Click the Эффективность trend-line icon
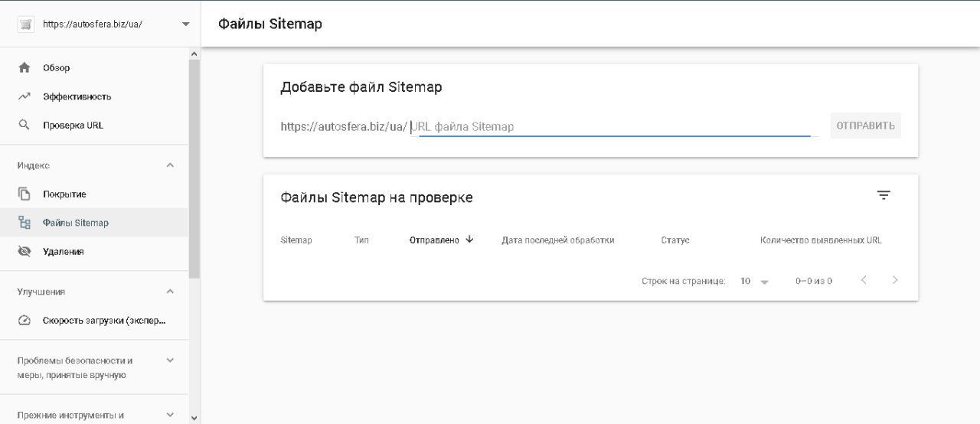The height and width of the screenshot is (424, 980). (24, 96)
